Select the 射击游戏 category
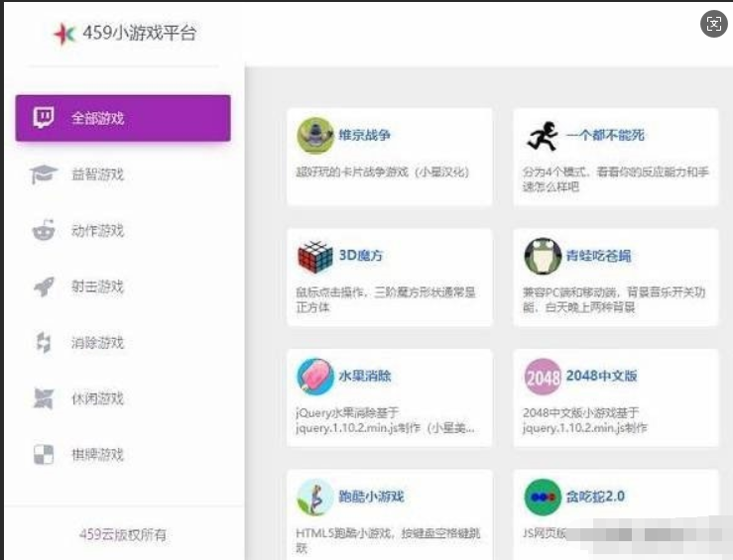 click(98, 286)
